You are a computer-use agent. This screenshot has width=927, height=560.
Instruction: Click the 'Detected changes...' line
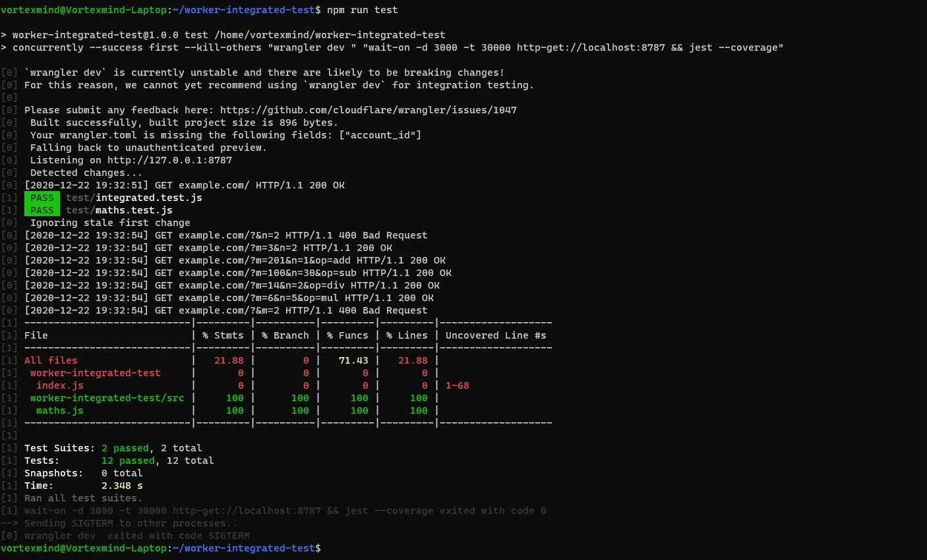(x=86, y=173)
